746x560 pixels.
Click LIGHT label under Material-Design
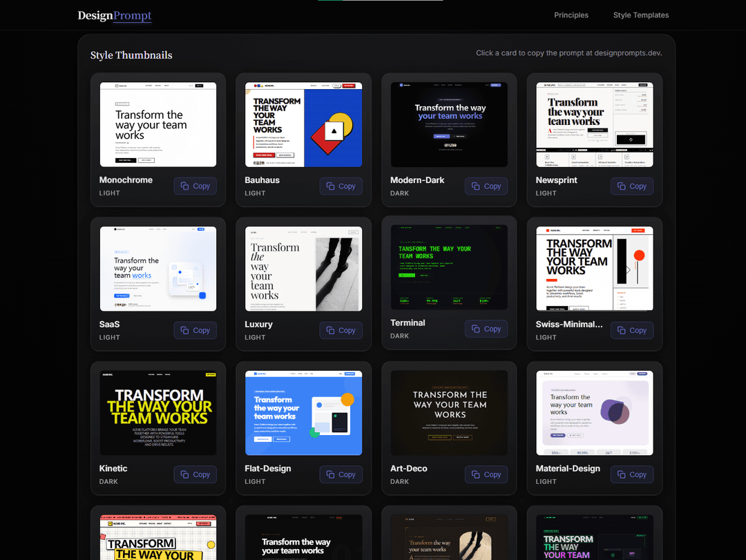[x=546, y=481]
